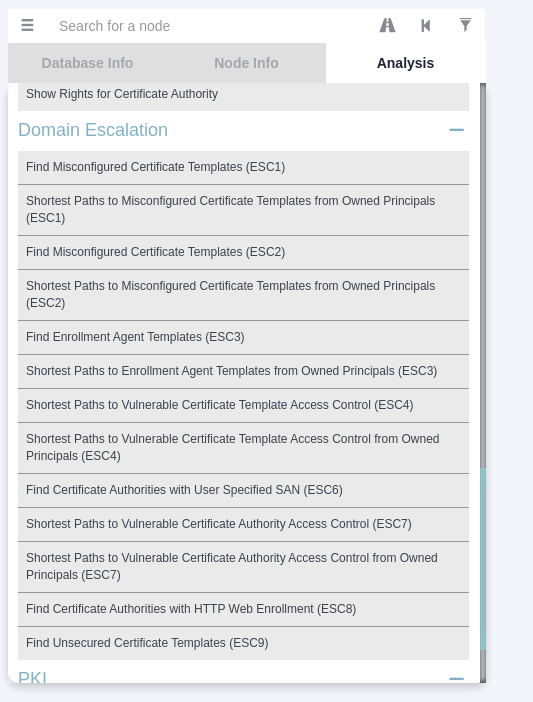The width and height of the screenshot is (533, 702).
Task: Run Find Certificate Authorities with HTTP Web Enrollment
Action: tap(243, 609)
